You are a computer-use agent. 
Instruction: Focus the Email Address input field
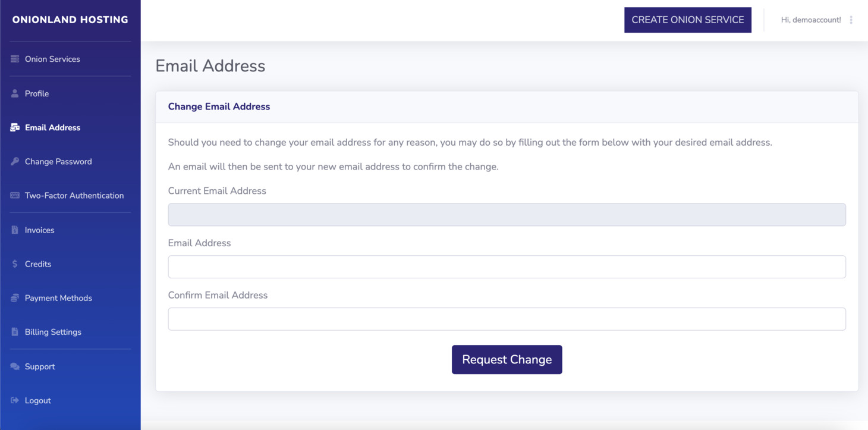507,266
